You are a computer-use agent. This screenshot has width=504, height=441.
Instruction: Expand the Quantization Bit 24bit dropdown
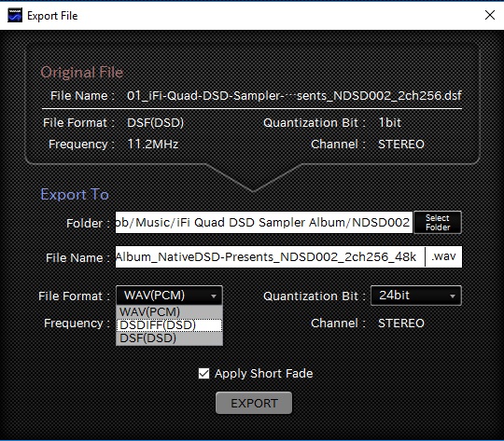tap(416, 296)
